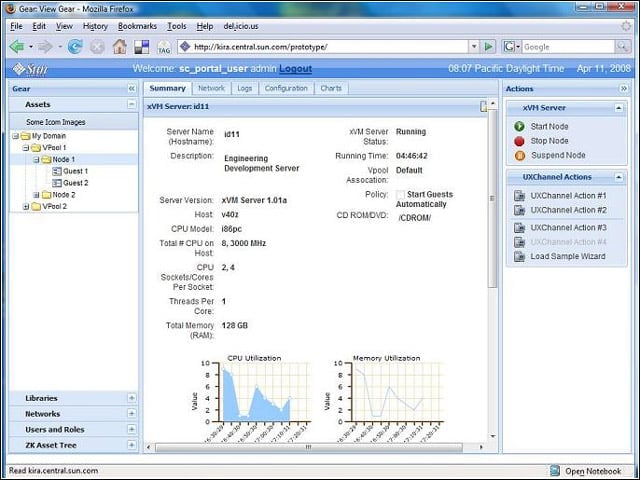Go to the Home page icon

coord(120,47)
